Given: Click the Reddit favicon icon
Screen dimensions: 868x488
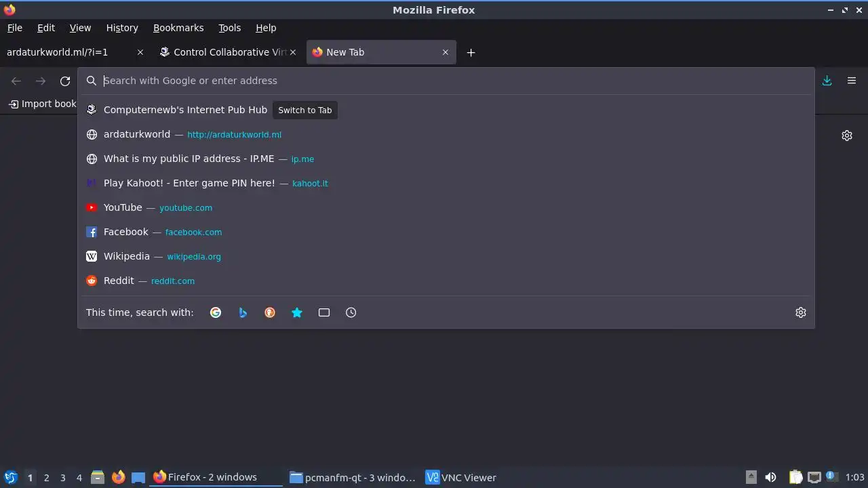Looking at the screenshot, I should tap(92, 281).
